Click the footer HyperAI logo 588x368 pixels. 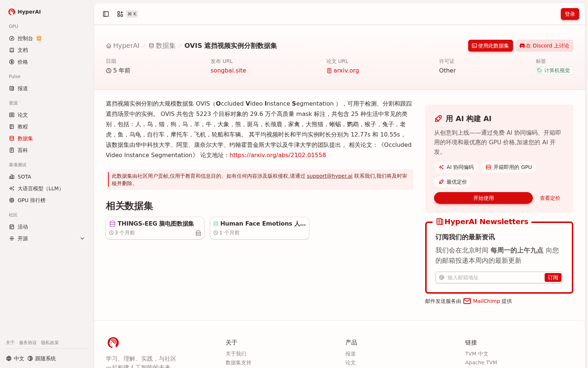[x=113, y=343]
